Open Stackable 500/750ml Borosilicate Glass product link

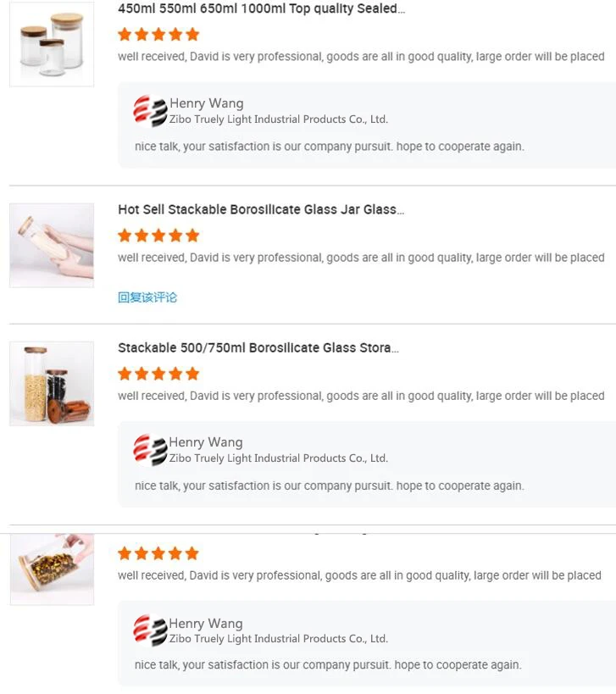[258, 347]
